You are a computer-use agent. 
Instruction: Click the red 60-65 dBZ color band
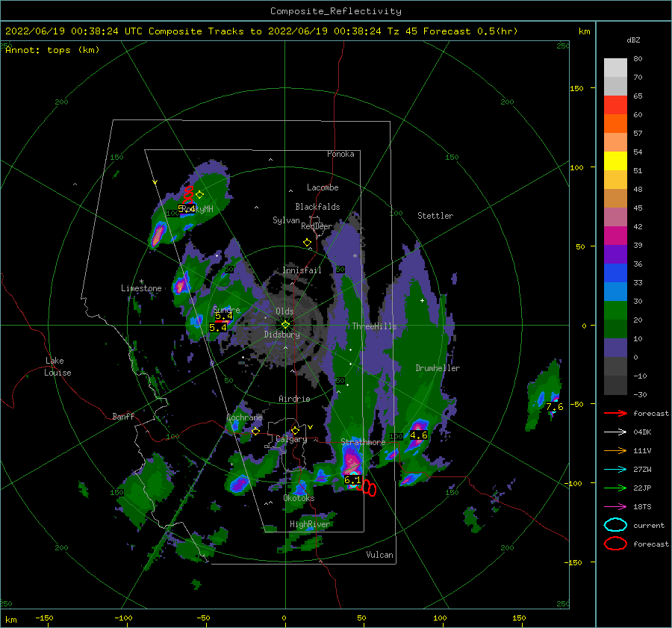[615, 105]
